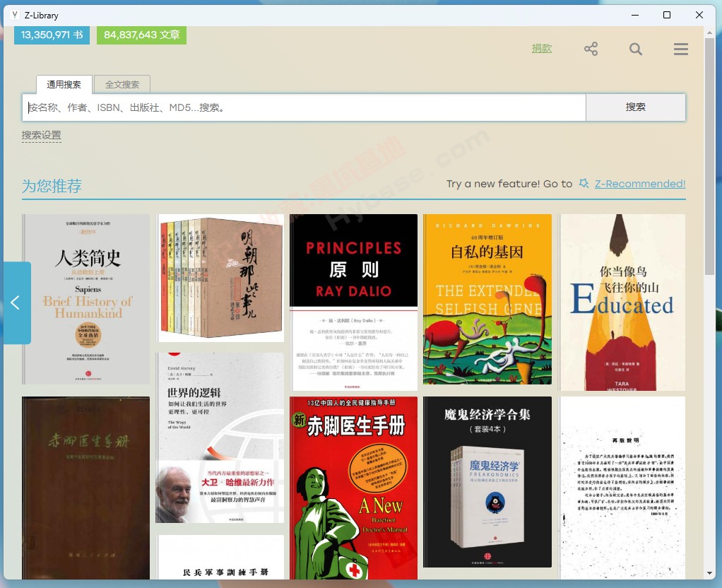Open the Principles 原则 Ray Dalio cover
The width and height of the screenshot is (722, 588).
tap(354, 302)
